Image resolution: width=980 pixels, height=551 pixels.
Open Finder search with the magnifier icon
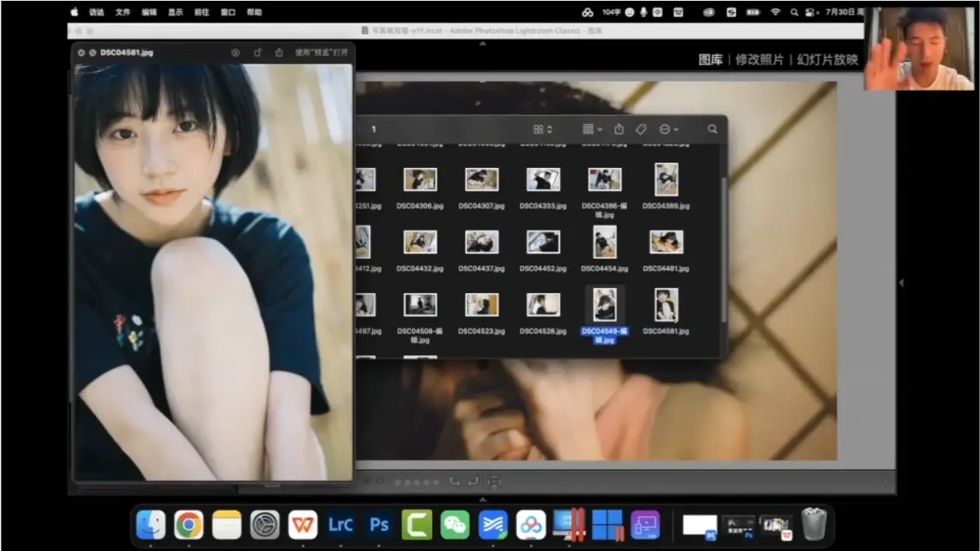click(x=712, y=129)
